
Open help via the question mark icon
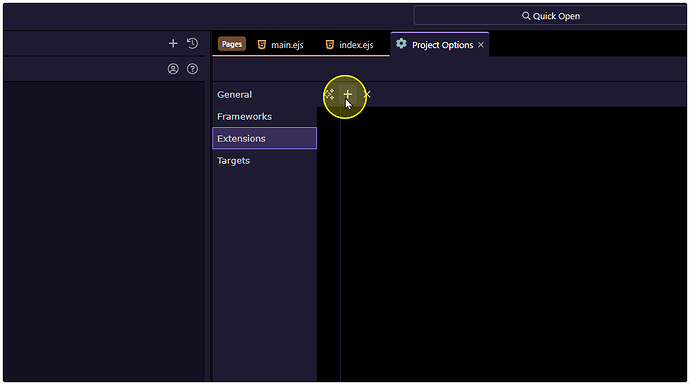[192, 69]
